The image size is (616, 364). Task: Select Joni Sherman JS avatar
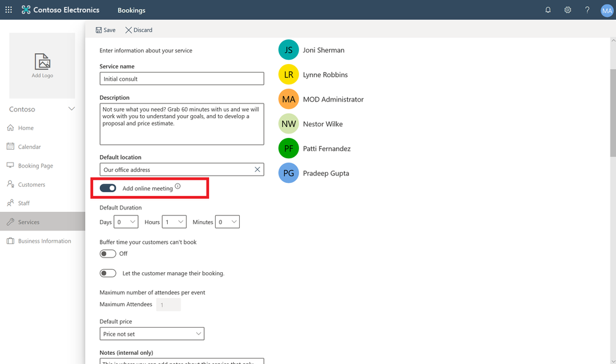pyautogui.click(x=289, y=50)
